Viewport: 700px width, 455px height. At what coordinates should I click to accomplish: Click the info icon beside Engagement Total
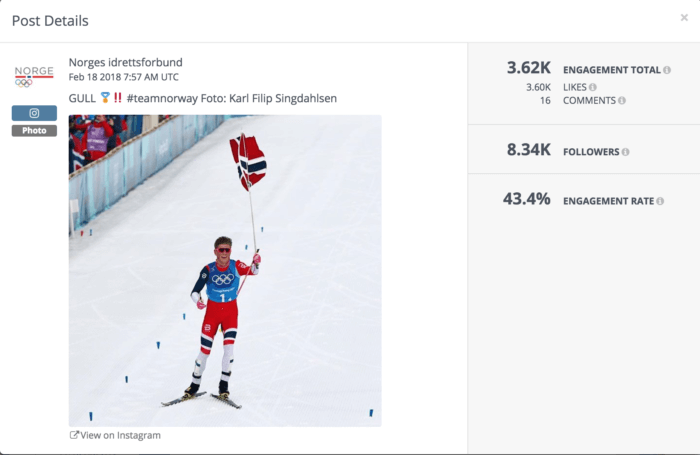pyautogui.click(x=667, y=70)
